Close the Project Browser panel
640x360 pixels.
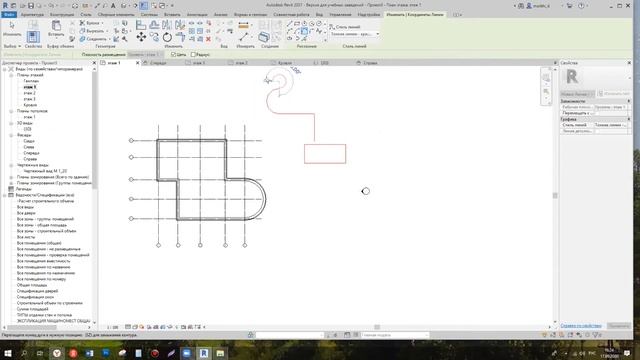point(94,63)
